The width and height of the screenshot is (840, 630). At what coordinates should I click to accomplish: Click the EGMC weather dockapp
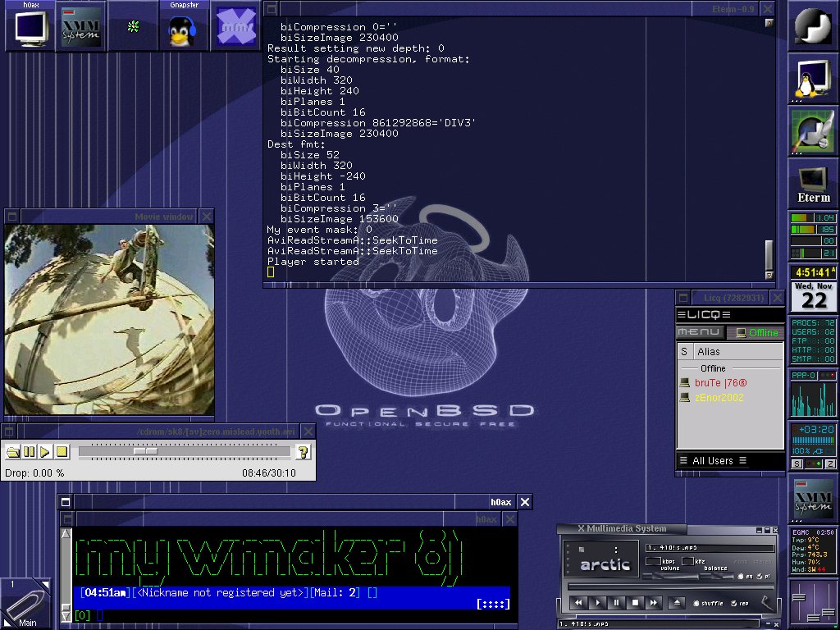click(x=813, y=550)
